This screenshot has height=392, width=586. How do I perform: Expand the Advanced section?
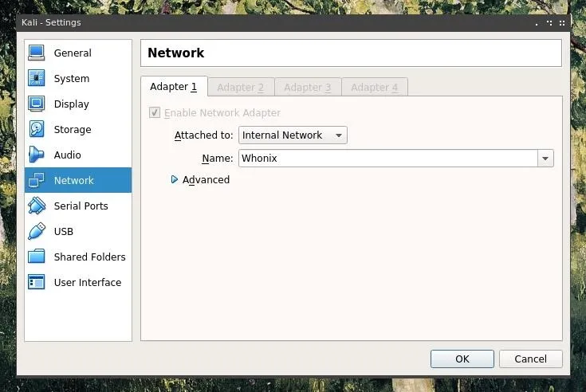click(174, 179)
